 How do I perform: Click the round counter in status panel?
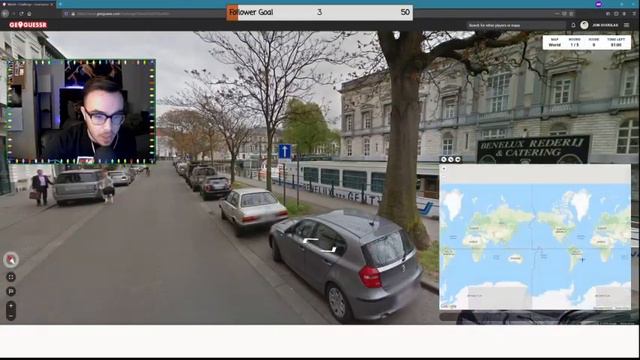(574, 45)
